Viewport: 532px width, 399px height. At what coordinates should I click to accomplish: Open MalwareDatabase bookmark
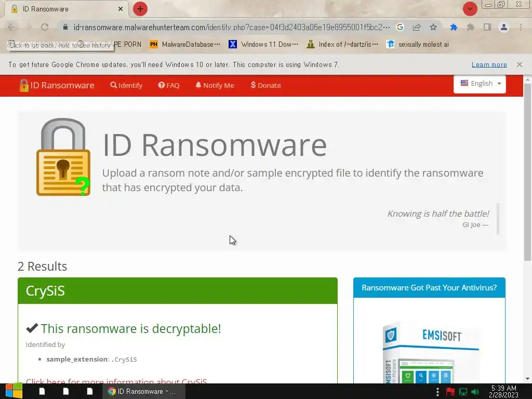tap(185, 45)
